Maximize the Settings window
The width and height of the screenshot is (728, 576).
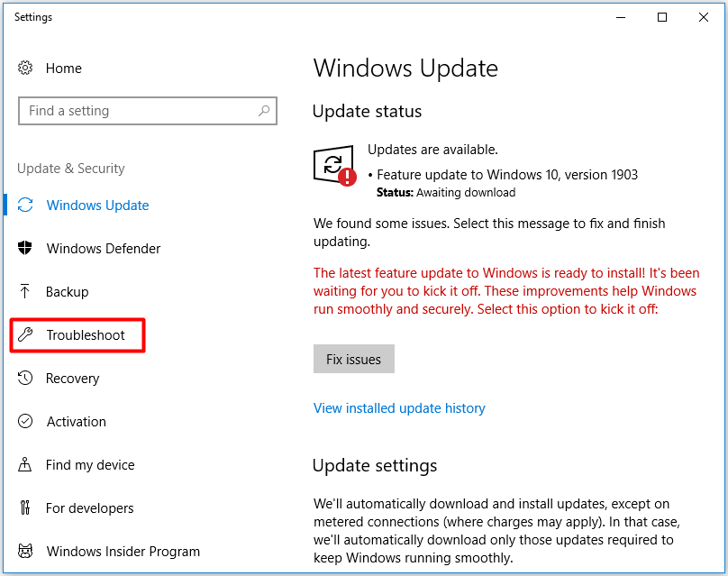click(662, 17)
